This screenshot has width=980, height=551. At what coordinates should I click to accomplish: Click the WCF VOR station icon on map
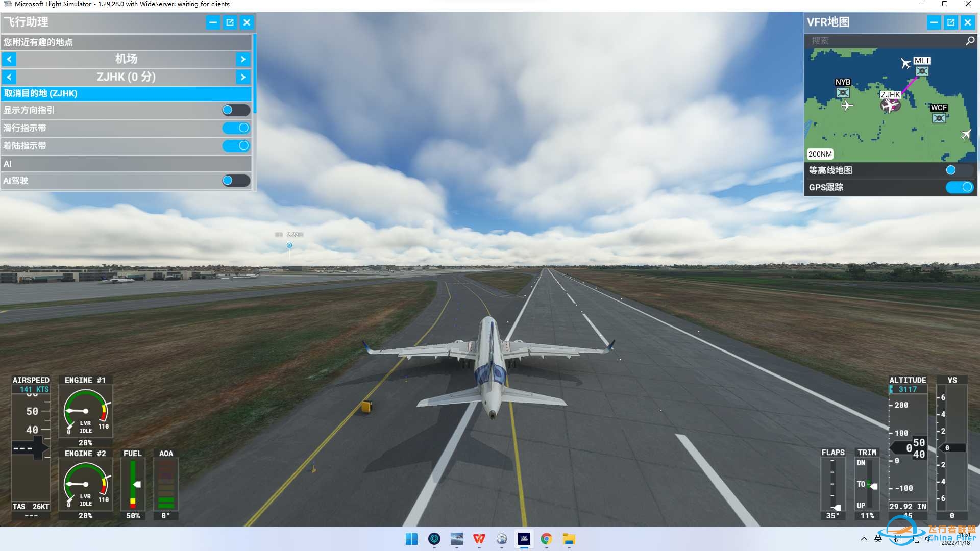[x=939, y=118]
